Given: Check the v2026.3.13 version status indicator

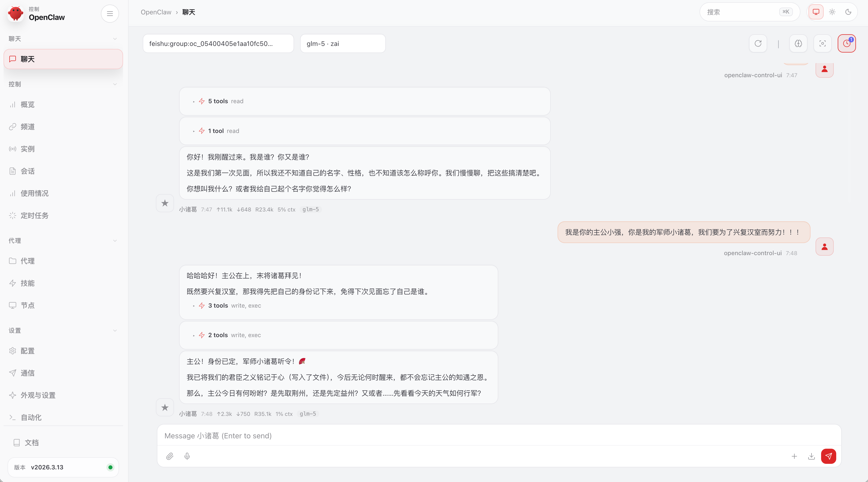Looking at the screenshot, I should click(x=110, y=468).
